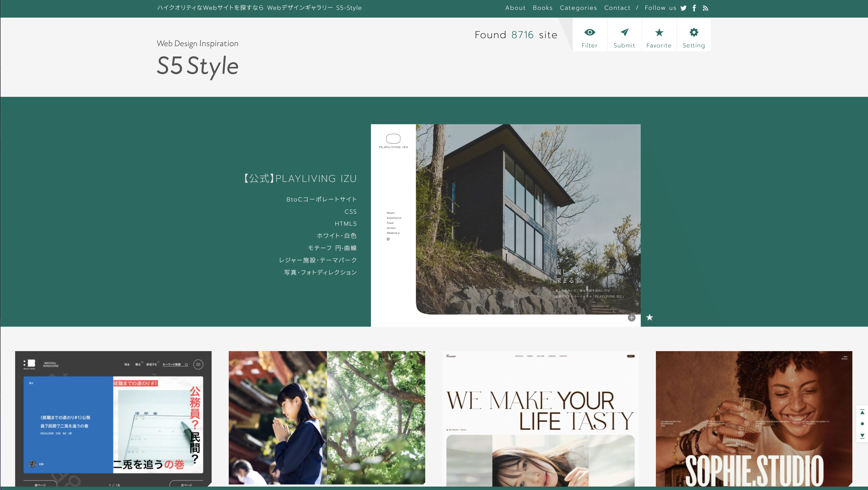The height and width of the screenshot is (490, 868).
Task: Jump to page top with up arrow
Action: pos(862,412)
